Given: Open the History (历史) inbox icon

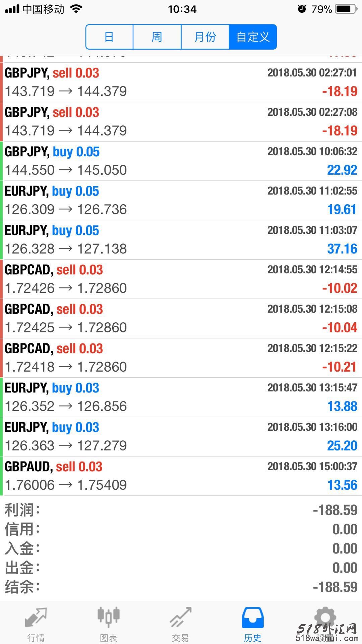Looking at the screenshot, I should click(x=253, y=618).
